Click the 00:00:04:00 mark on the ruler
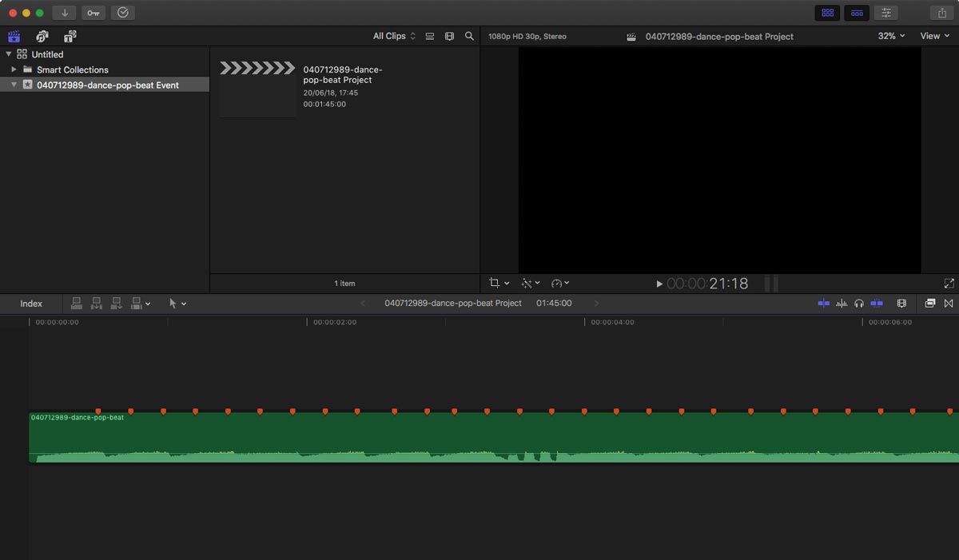959x560 pixels. click(x=612, y=323)
